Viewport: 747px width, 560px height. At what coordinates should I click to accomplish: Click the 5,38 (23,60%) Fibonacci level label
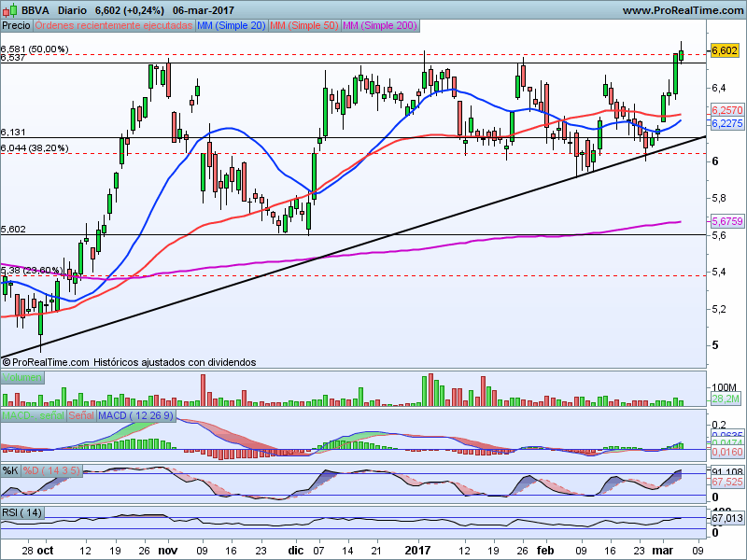(32, 271)
